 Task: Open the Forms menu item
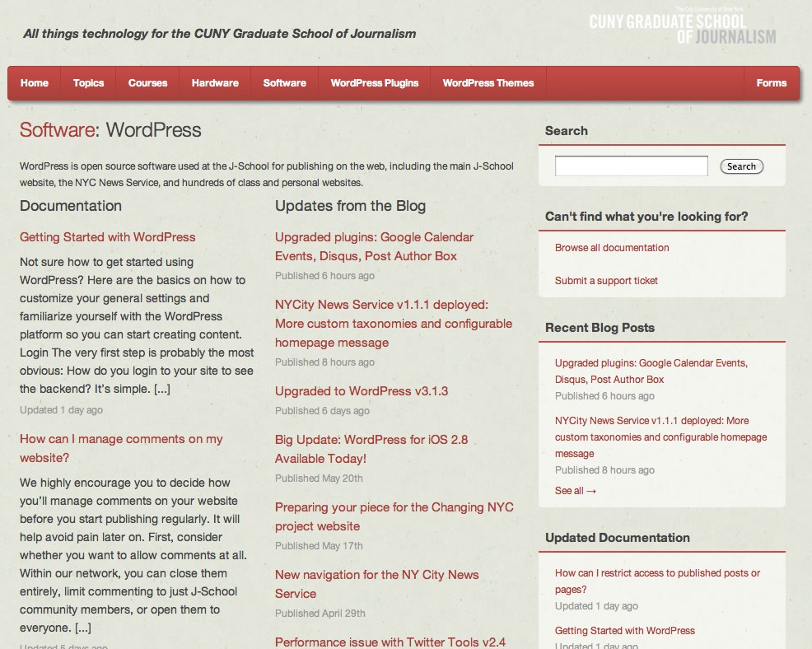click(771, 83)
